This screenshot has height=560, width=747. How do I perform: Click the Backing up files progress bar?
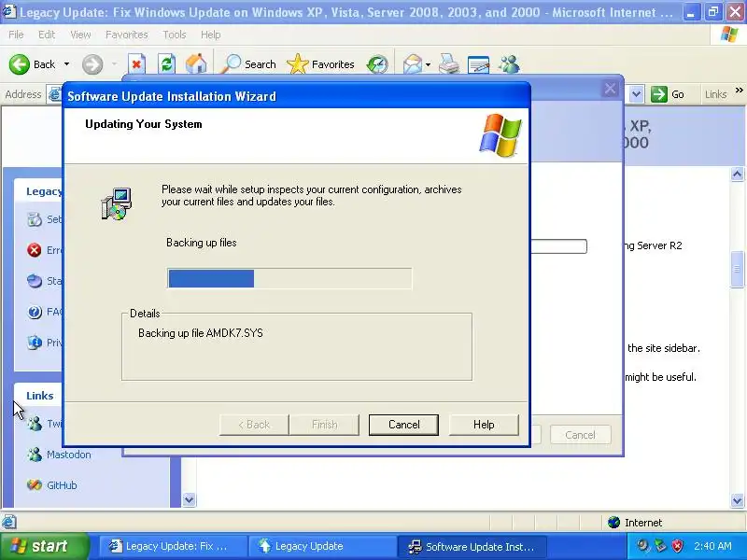(289, 278)
